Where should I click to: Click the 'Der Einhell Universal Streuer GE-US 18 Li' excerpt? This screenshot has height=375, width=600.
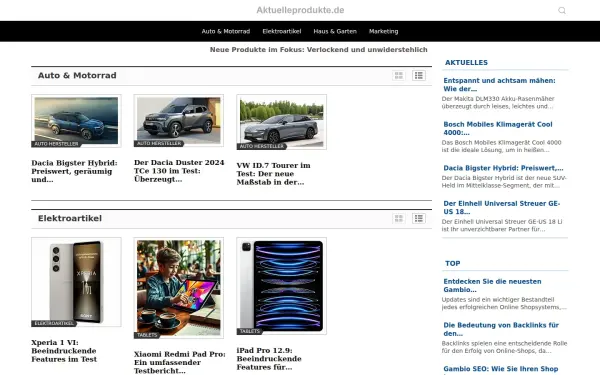[502, 225]
